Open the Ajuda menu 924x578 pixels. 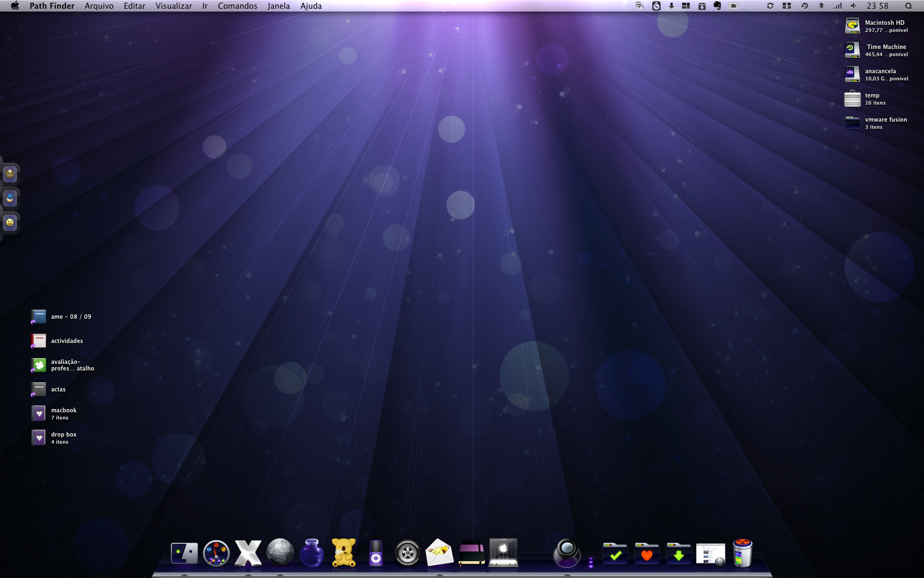click(311, 6)
